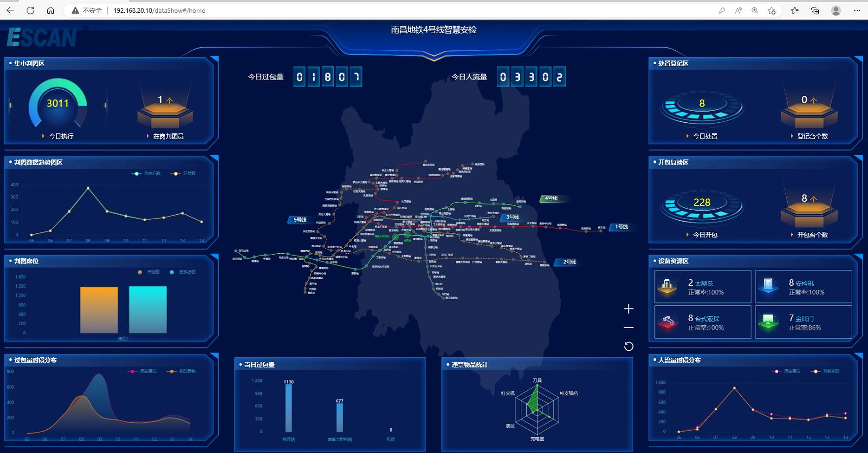
Task: Click the browser address bar URL
Action: 159,10
